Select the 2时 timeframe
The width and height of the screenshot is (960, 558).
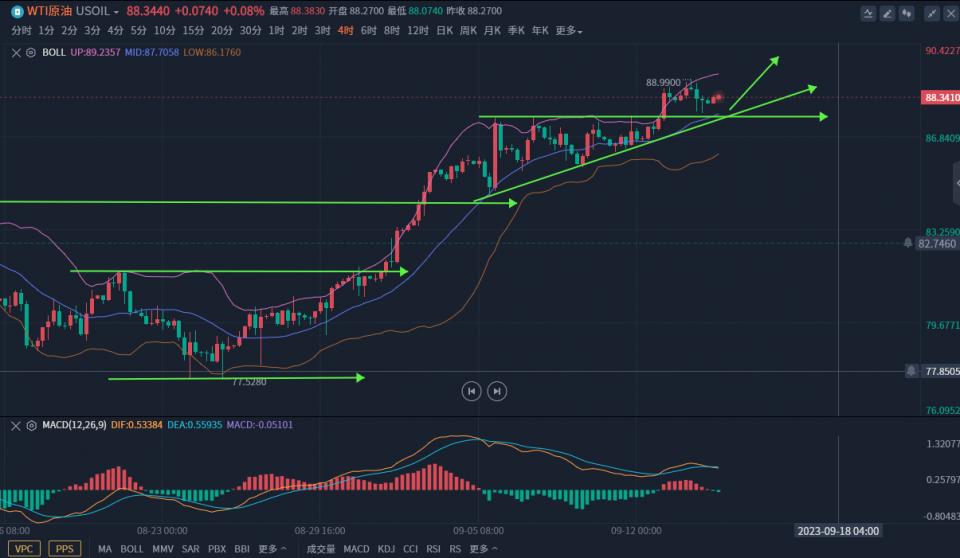click(x=299, y=31)
